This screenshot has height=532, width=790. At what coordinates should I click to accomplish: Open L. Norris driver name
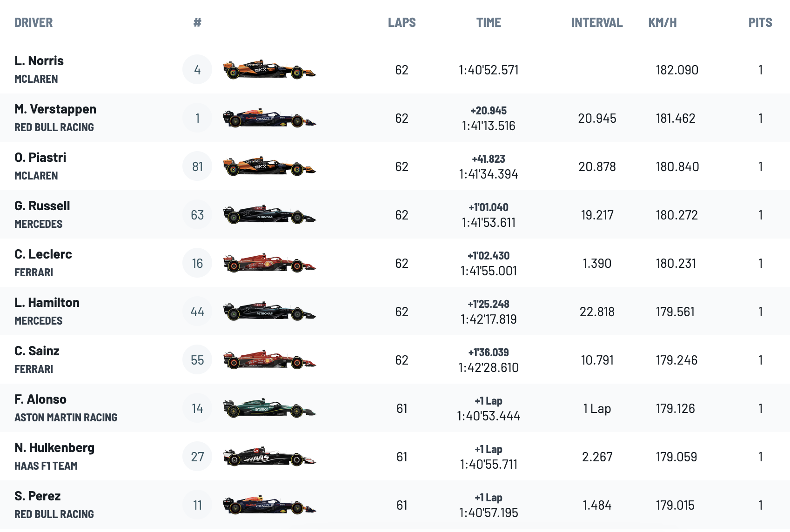pos(39,60)
